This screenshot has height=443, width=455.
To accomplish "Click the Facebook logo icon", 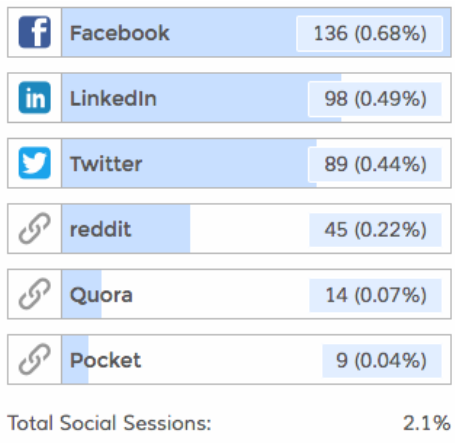I will [x=35, y=32].
